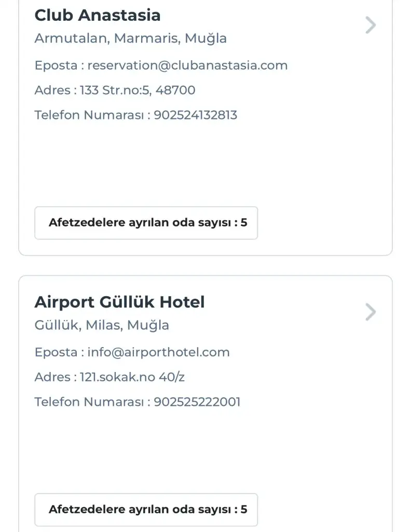Click the Eposta label in Airport Güllük card
This screenshot has height=532, width=411.
(x=56, y=352)
